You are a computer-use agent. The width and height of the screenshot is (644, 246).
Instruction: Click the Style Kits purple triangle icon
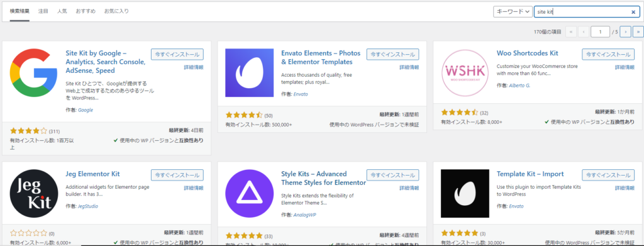pyautogui.click(x=249, y=193)
